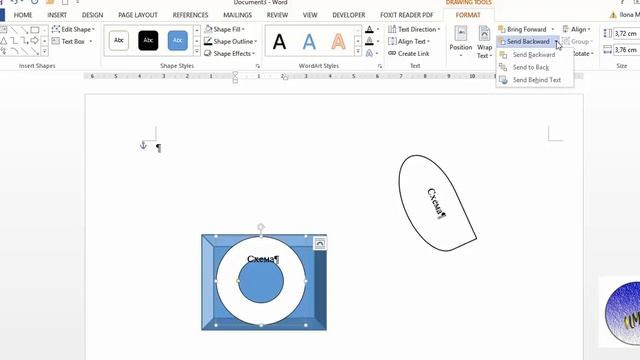Click the rotation handle above the donut shape
This screenshot has height=360, width=640.
tap(261, 227)
